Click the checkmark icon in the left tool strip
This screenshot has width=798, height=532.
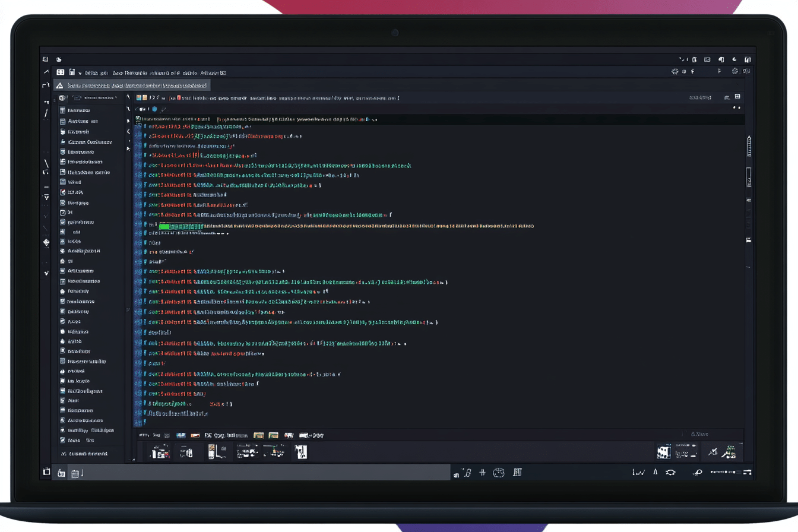tap(46, 273)
